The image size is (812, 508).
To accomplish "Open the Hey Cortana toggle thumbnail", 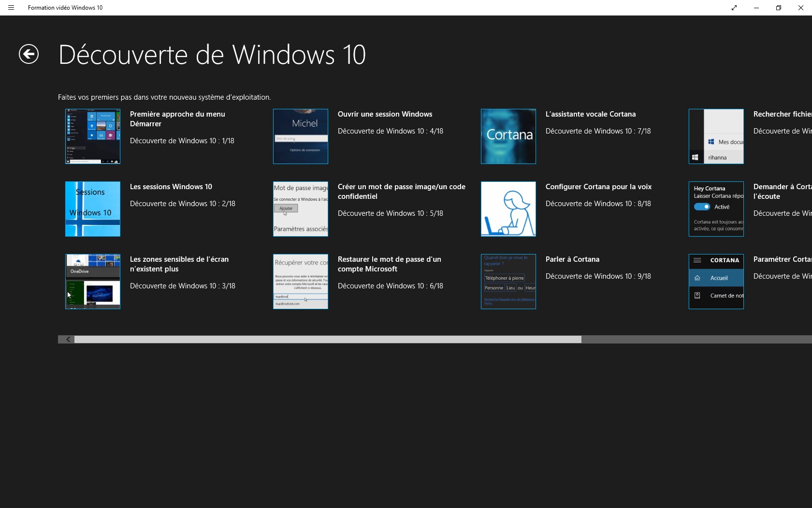I will [x=716, y=209].
